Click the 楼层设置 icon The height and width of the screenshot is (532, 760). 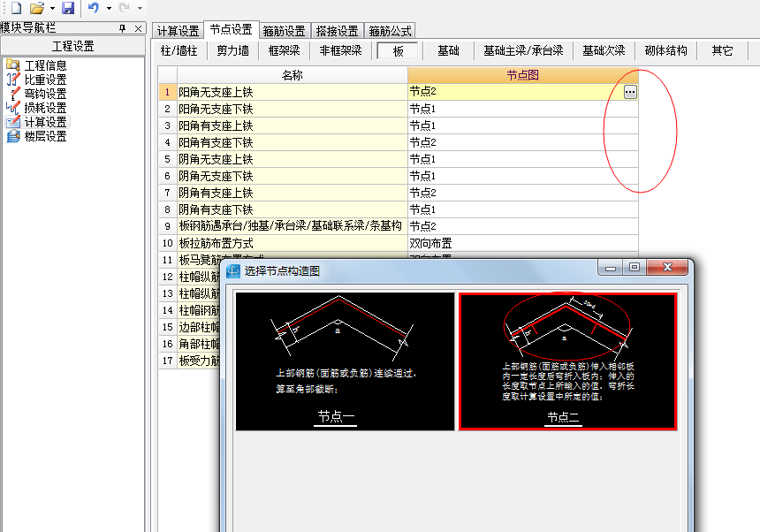coord(13,136)
